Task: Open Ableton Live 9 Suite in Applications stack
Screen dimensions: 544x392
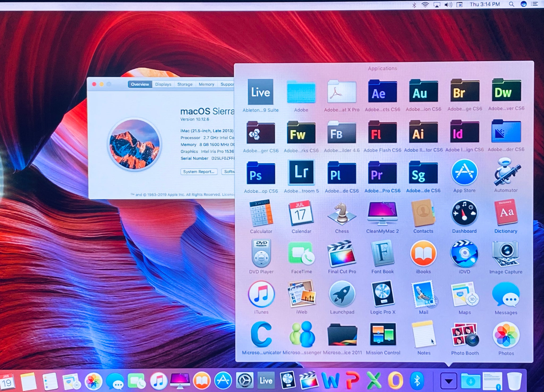Action: (x=260, y=92)
